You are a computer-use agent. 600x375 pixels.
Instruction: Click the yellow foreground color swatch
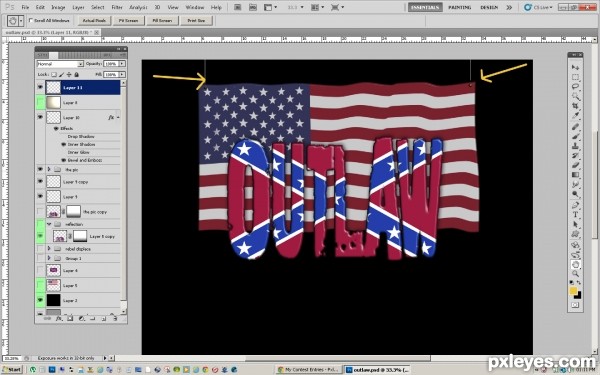[573, 291]
